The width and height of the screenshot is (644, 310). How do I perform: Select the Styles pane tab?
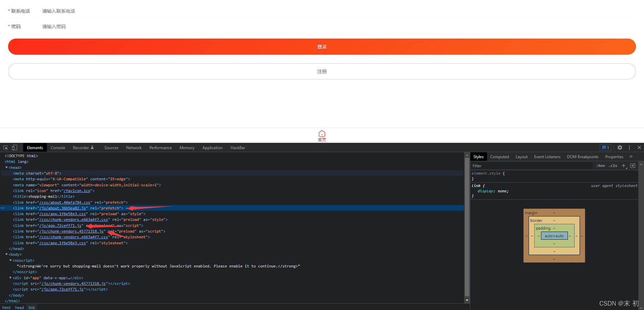[478, 157]
